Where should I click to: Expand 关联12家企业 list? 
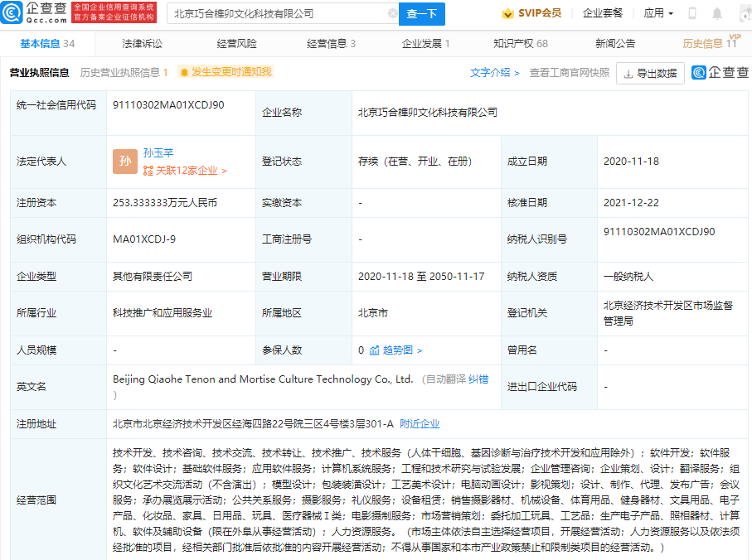click(x=185, y=171)
